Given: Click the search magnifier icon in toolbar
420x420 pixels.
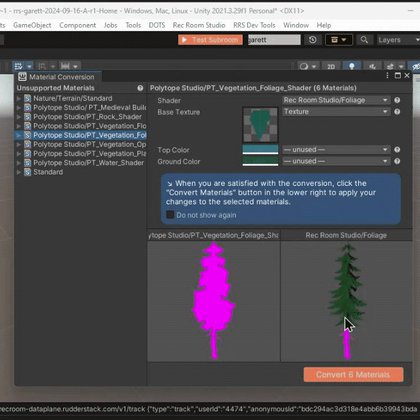Looking at the screenshot, I should pyautogui.click(x=364, y=40).
